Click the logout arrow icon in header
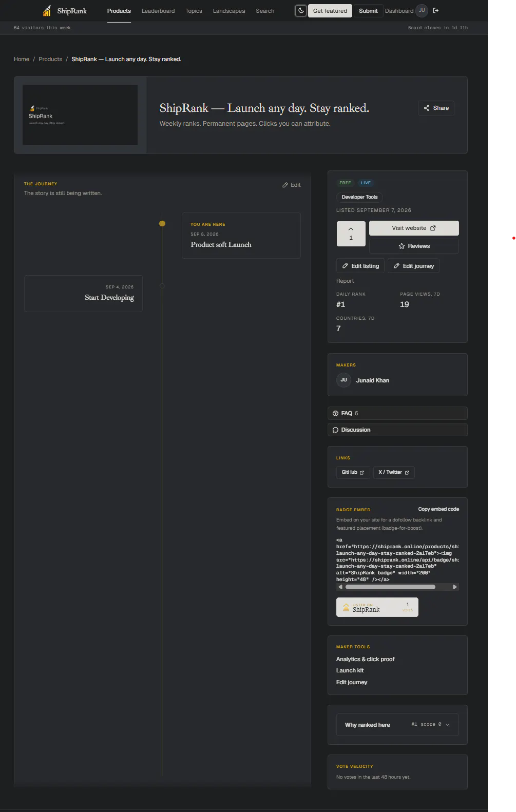The image size is (516, 812). pos(436,11)
